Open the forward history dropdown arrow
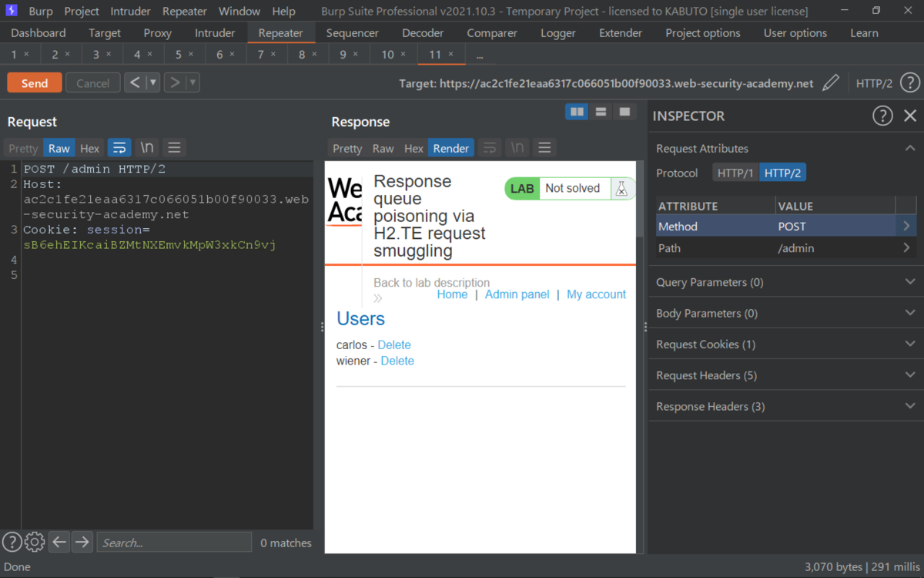This screenshot has width=924, height=578. click(x=192, y=82)
